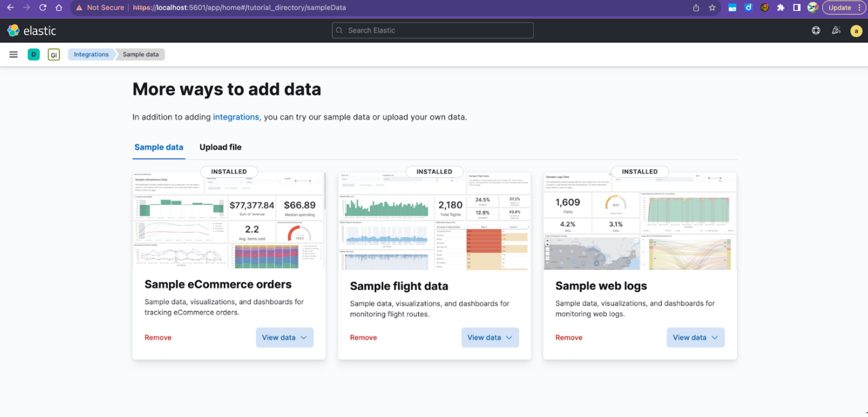
Task: Expand View data for web logs
Action: coord(696,337)
